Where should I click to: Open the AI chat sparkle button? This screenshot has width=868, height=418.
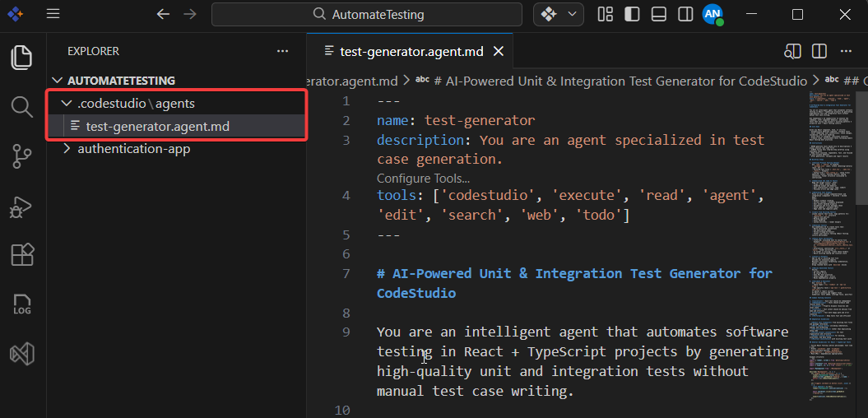[549, 14]
